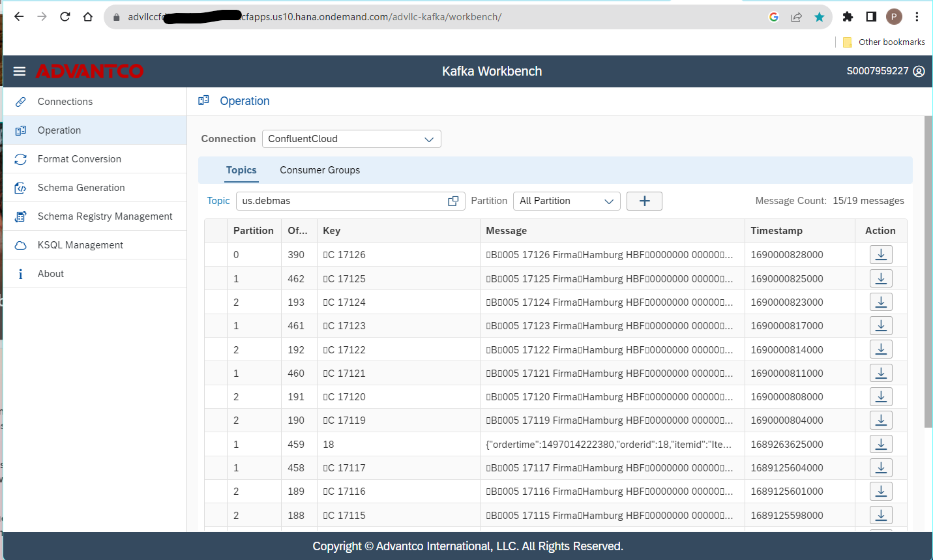
Task: Switch to the Consumer Groups tab
Action: pos(319,169)
